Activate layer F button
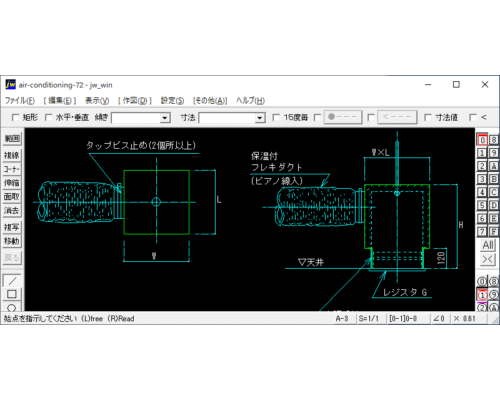Screen dimensions: 500x400 [x=494, y=231]
